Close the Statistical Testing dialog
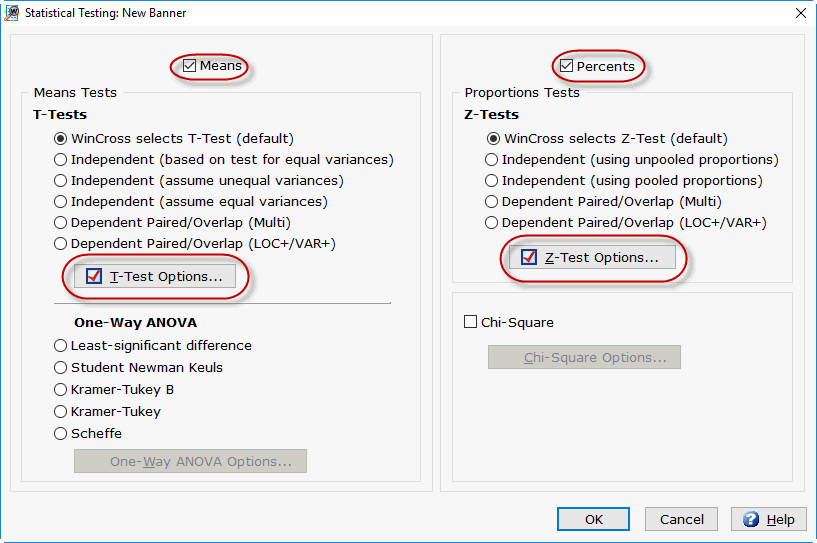The height and width of the screenshot is (543, 817). point(801,13)
